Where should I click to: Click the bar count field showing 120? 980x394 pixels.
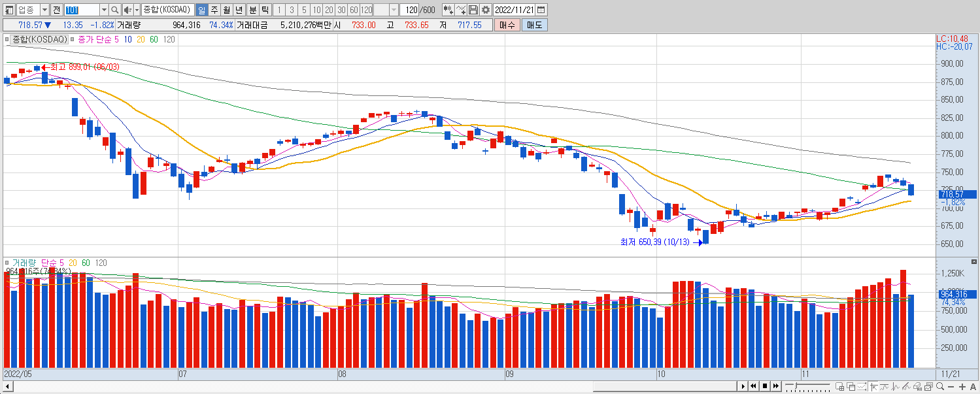point(409,10)
